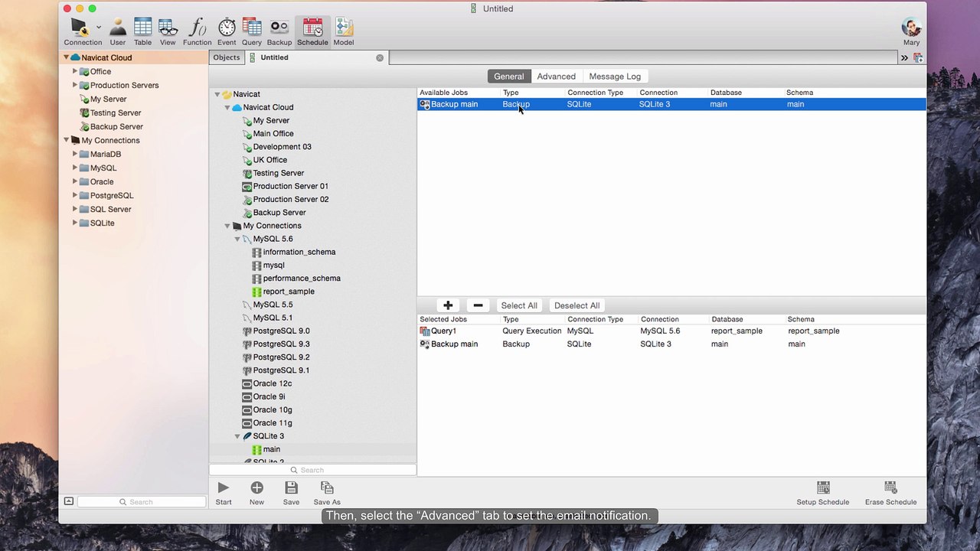The height and width of the screenshot is (551, 980).
Task: Select information_schema in the tree
Action: 299,252
